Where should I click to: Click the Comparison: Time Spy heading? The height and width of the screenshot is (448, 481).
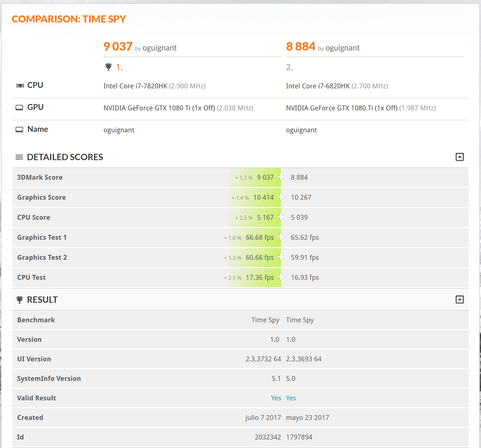(x=69, y=19)
